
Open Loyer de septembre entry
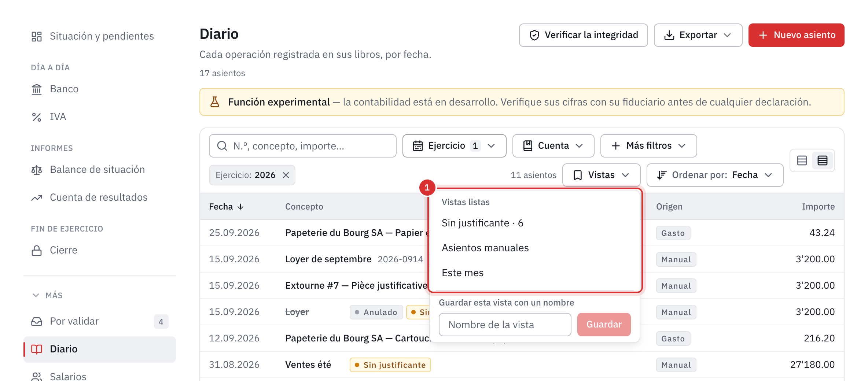(522, 259)
